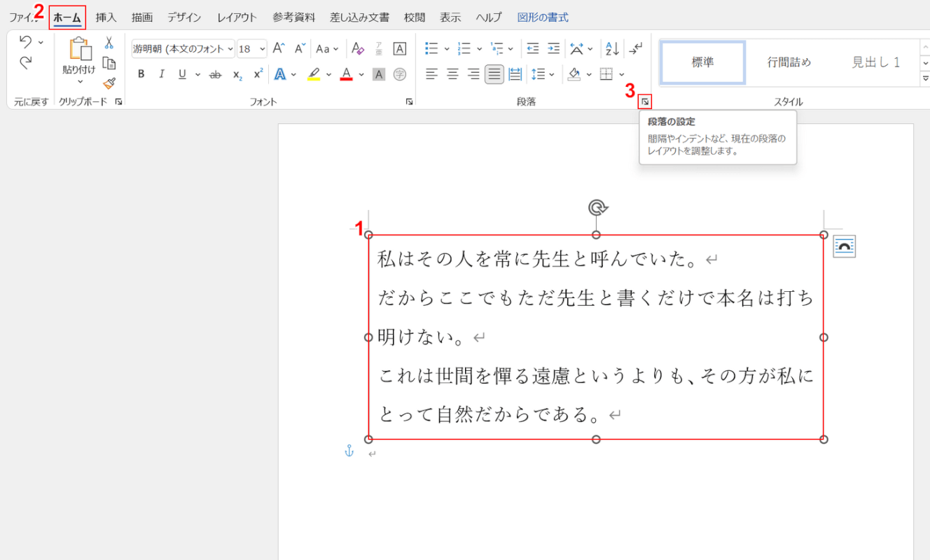Apply yellow text highlight color
930x560 pixels.
point(314,74)
